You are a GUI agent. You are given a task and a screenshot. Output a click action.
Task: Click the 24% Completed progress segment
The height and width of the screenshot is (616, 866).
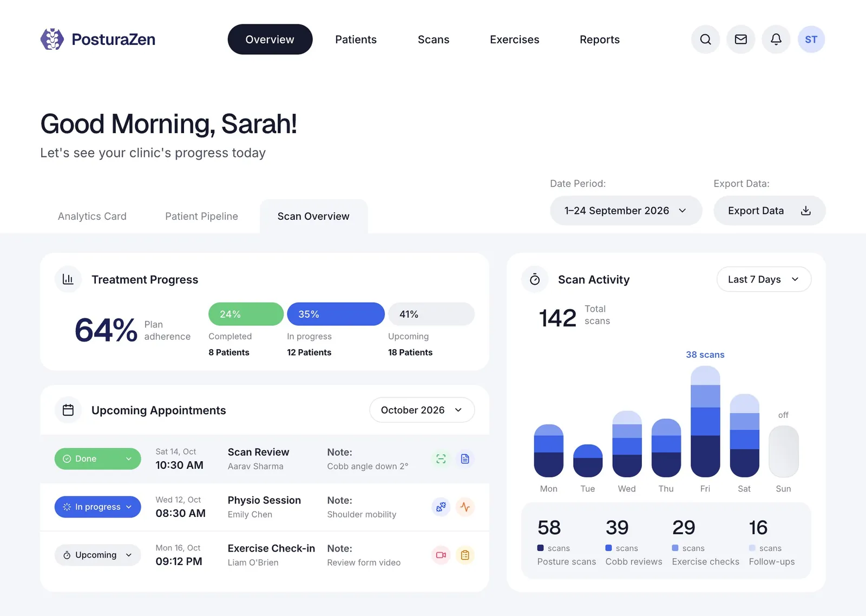[246, 314]
